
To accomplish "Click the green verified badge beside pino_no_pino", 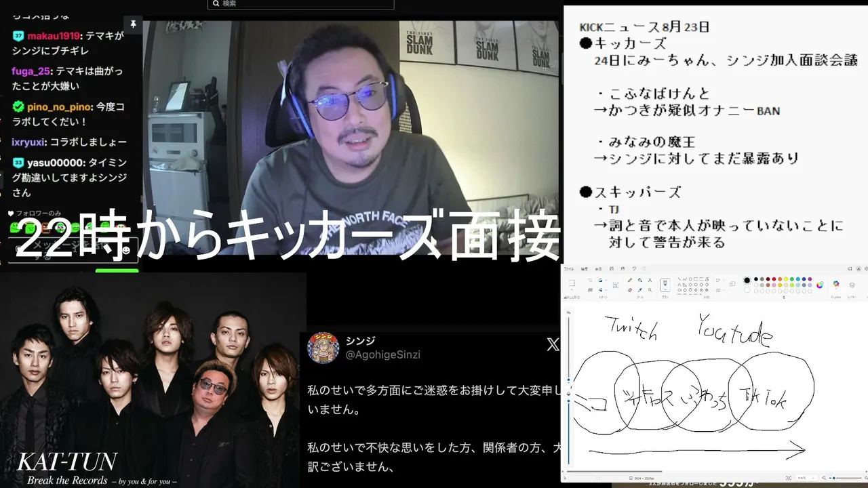I will pyautogui.click(x=18, y=106).
